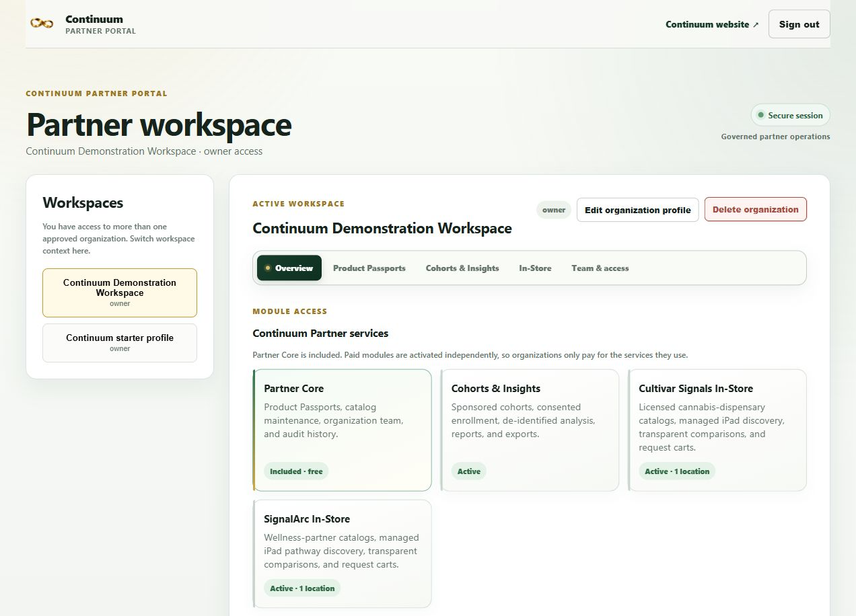This screenshot has width=856, height=616.
Task: Open the Partner Core module card
Action: (x=342, y=430)
